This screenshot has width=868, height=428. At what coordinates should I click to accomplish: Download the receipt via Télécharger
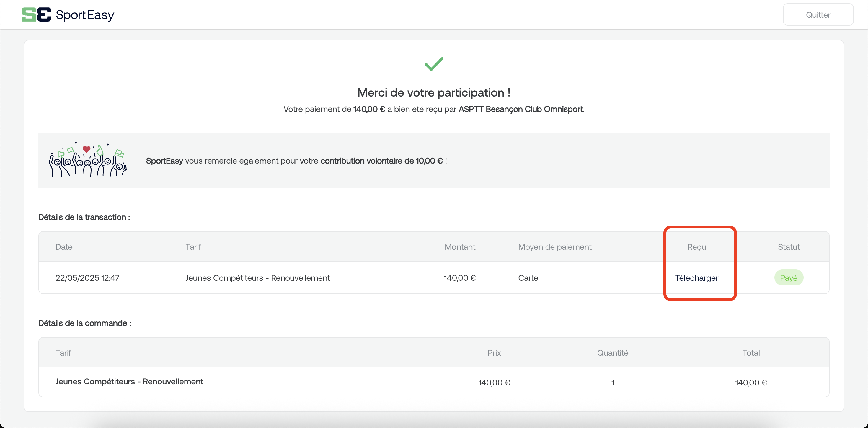(696, 278)
